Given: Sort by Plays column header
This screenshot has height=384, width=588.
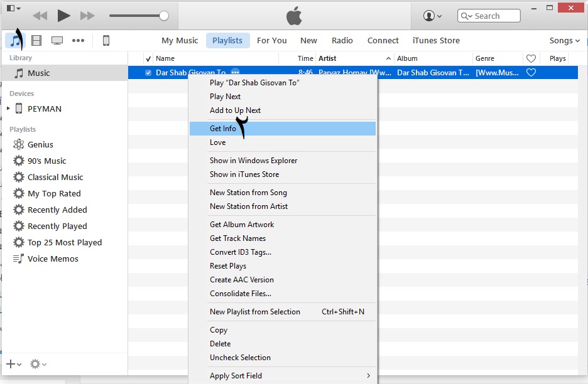Looking at the screenshot, I should point(557,58).
